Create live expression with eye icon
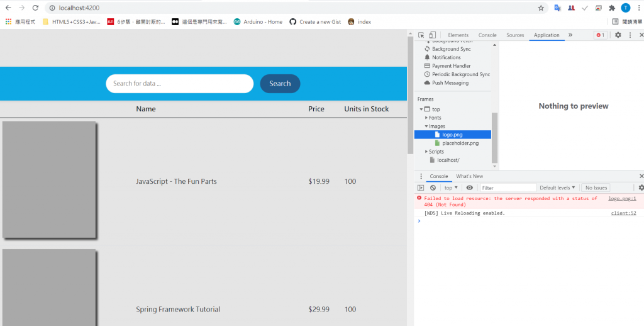This screenshot has height=326, width=644. (469, 188)
